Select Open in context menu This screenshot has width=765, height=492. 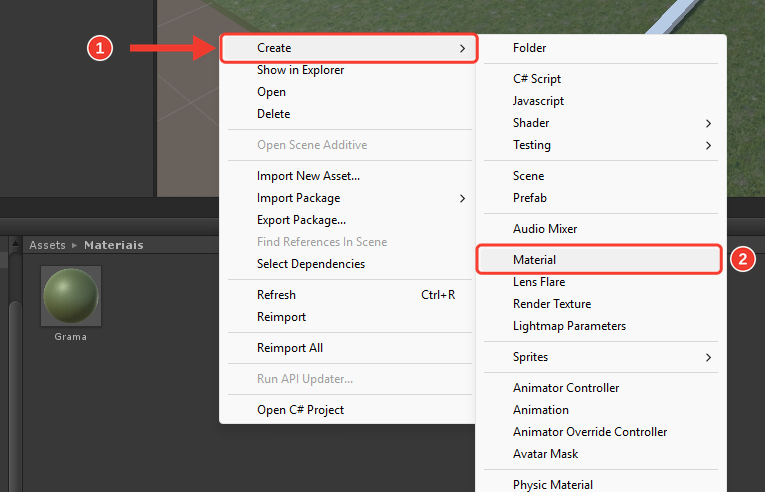348,92
